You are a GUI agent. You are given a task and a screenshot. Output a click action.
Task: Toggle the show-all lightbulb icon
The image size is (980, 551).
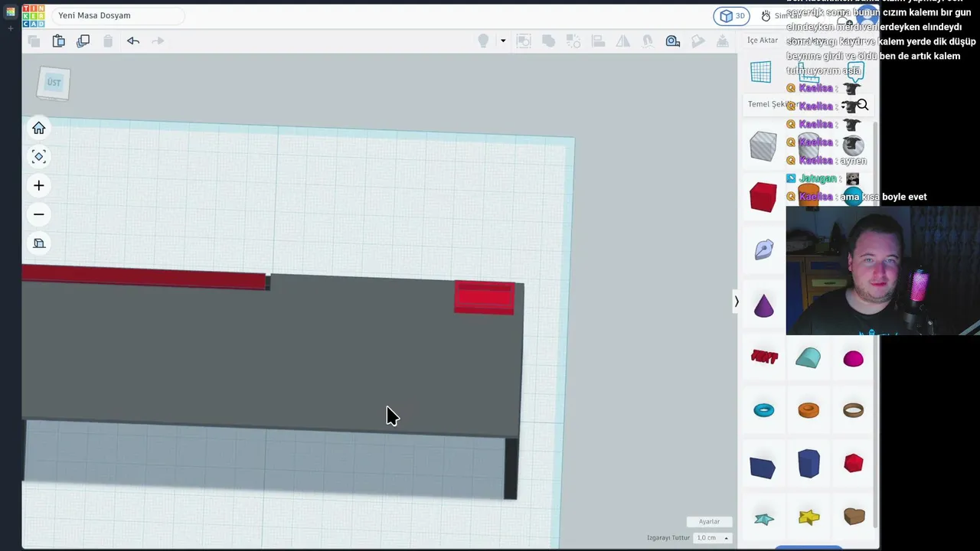483,41
